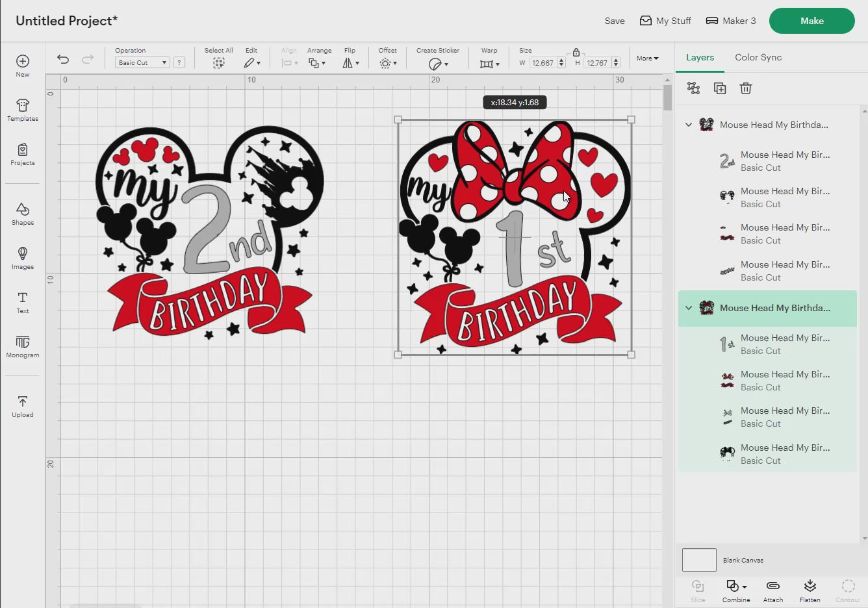The height and width of the screenshot is (608, 868).
Task: Click the Slice tool
Action: (x=698, y=590)
